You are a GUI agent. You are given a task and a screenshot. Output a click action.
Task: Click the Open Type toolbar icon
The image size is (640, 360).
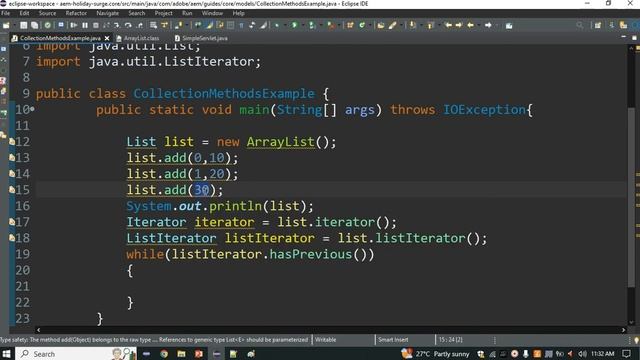pos(380,25)
